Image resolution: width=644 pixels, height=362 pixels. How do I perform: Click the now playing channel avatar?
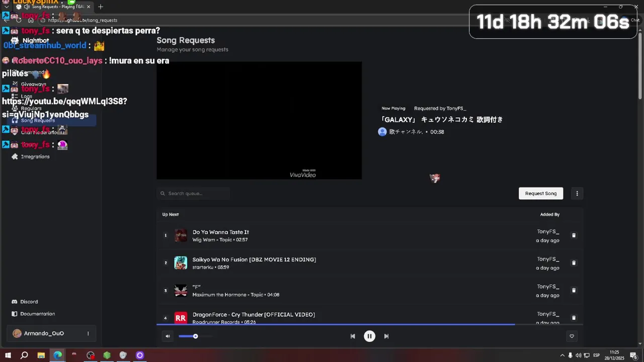click(x=382, y=132)
